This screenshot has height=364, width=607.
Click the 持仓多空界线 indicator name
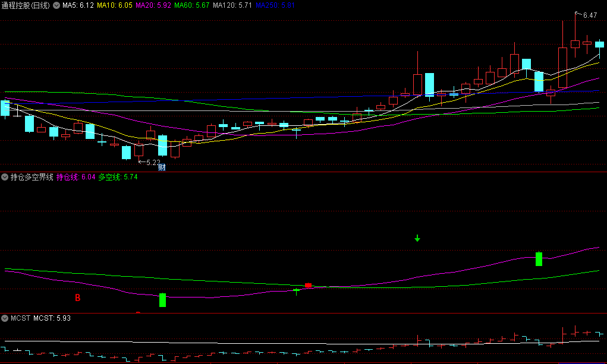tap(32, 177)
